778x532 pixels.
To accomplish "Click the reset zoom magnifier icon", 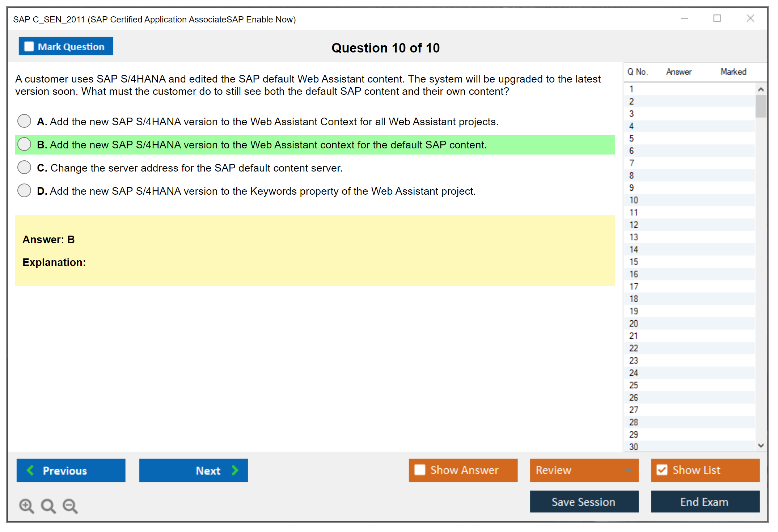I will [48, 506].
